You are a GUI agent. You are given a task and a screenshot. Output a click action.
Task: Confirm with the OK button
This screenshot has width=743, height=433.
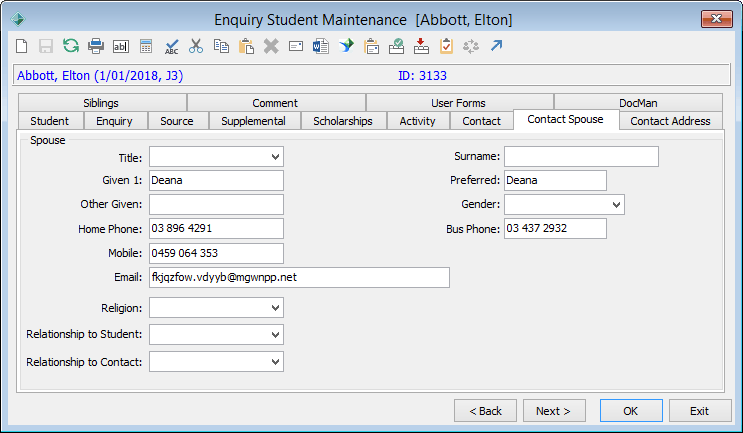point(631,411)
